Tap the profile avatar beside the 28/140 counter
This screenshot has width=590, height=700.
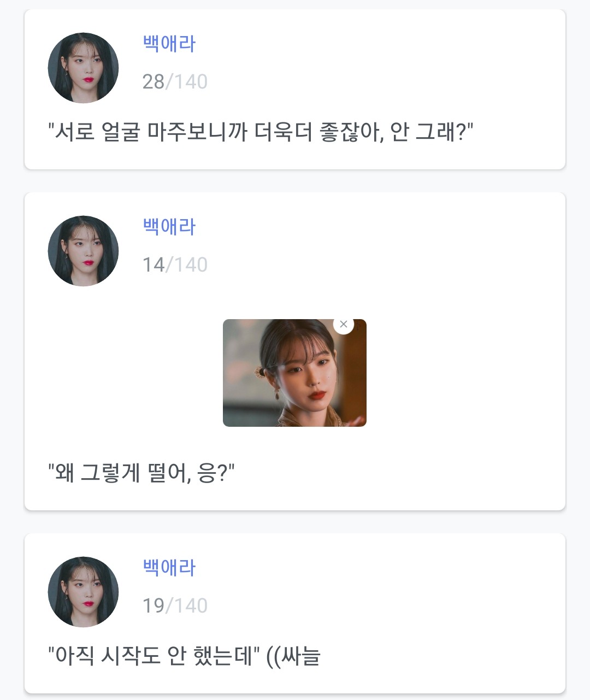pyautogui.click(x=84, y=68)
